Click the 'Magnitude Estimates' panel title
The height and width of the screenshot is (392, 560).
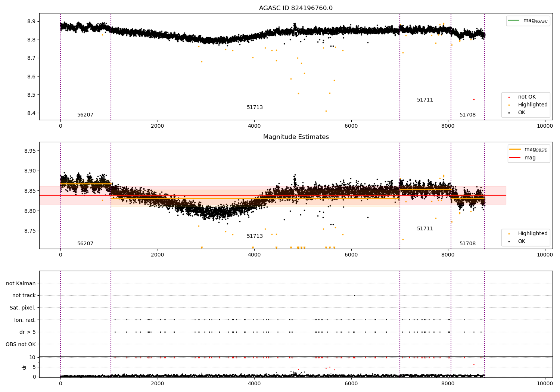296,137
